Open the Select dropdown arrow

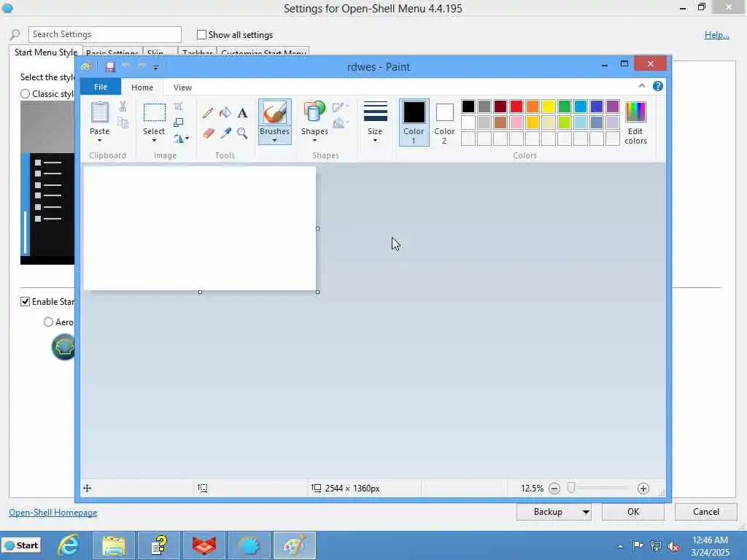[x=154, y=141]
